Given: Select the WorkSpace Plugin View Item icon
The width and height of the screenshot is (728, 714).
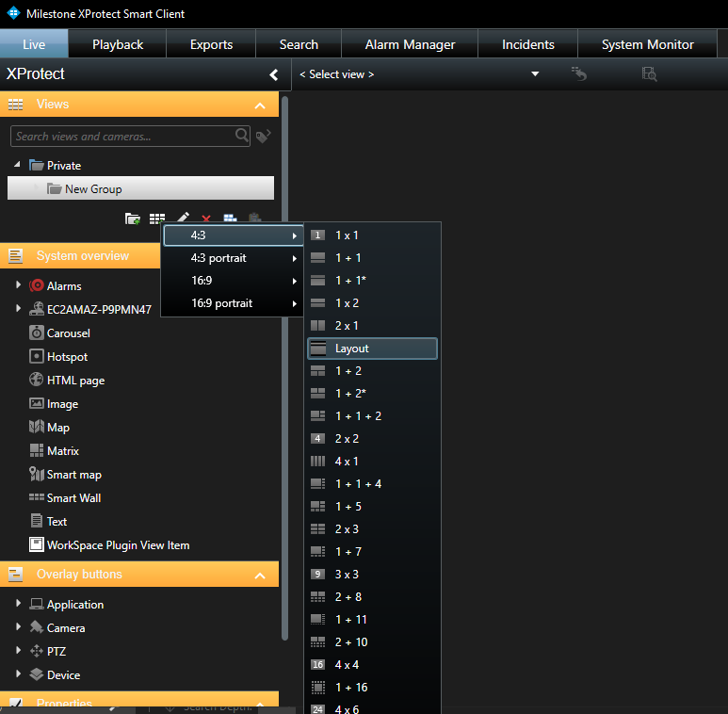Looking at the screenshot, I should click(36, 544).
